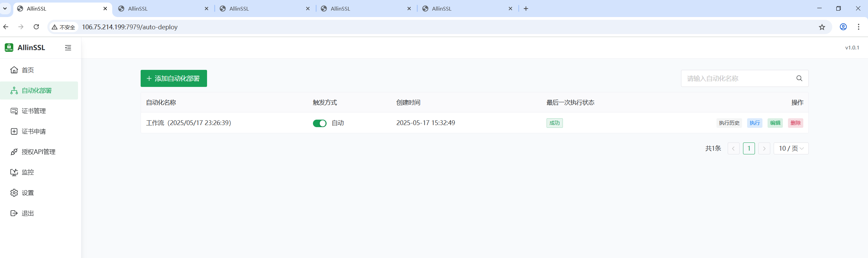
Task: Open 证书申请 from the sidebar
Action: click(x=39, y=131)
